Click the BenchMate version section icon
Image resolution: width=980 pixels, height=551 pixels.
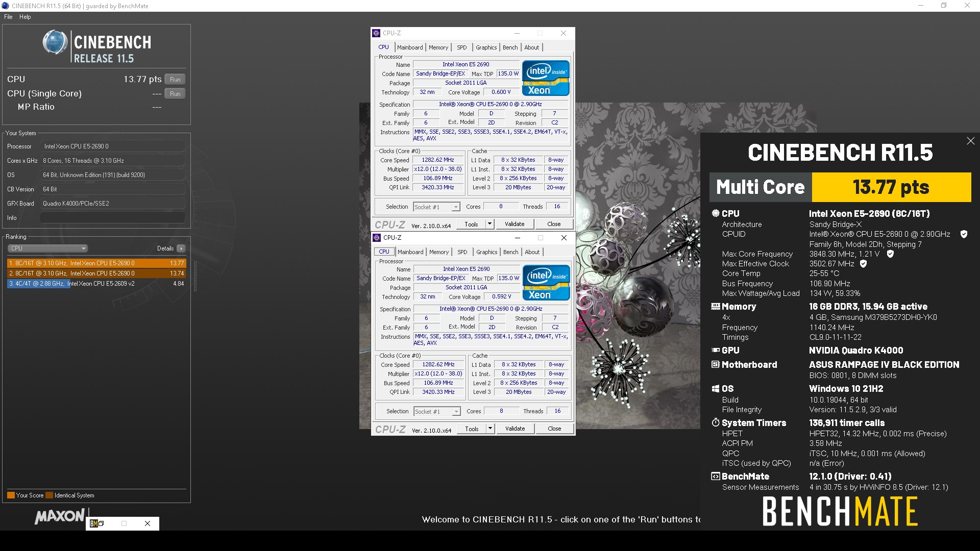point(716,477)
